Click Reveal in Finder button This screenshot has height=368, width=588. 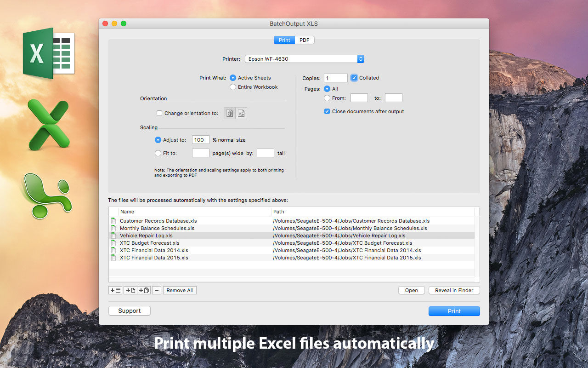point(454,290)
